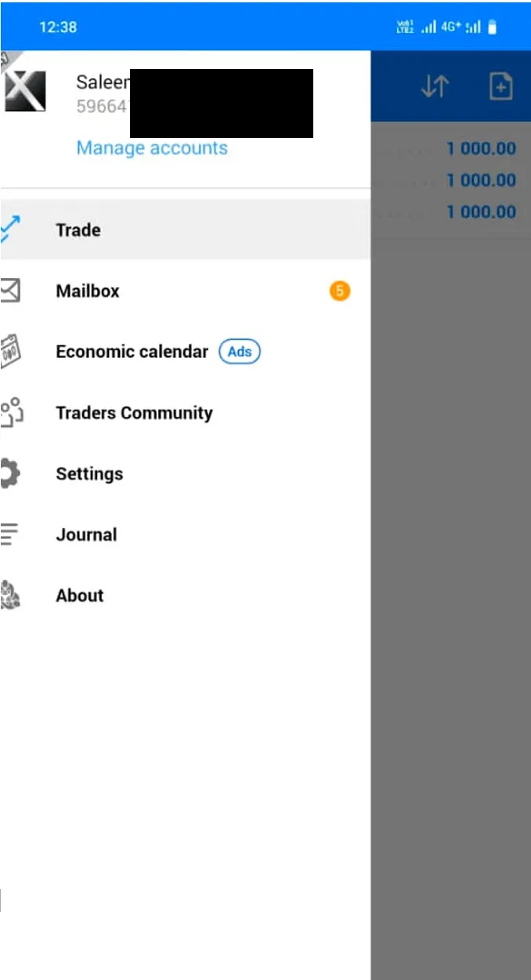This screenshot has height=980, width=531.
Task: Open Manage accounts link
Action: point(152,148)
